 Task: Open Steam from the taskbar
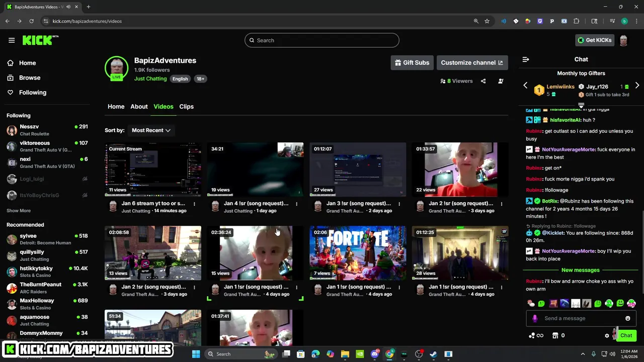433,354
